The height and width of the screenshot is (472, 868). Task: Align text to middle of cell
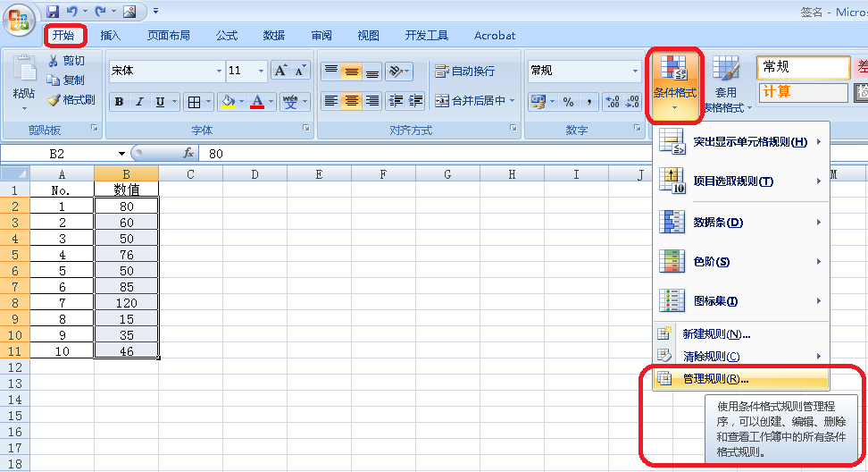pos(352,71)
